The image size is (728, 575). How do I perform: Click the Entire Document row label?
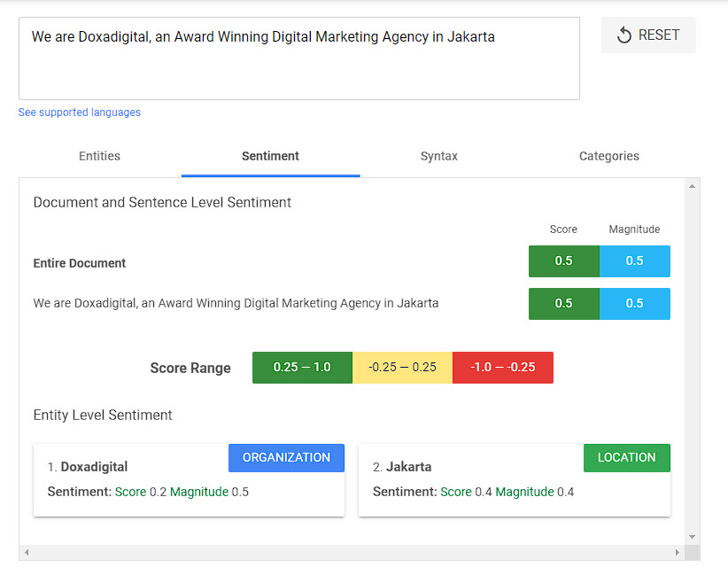pos(80,263)
